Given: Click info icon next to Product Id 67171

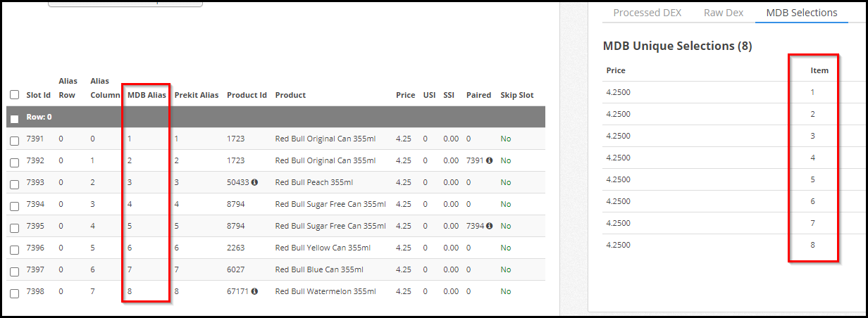Looking at the screenshot, I should (x=254, y=291).
